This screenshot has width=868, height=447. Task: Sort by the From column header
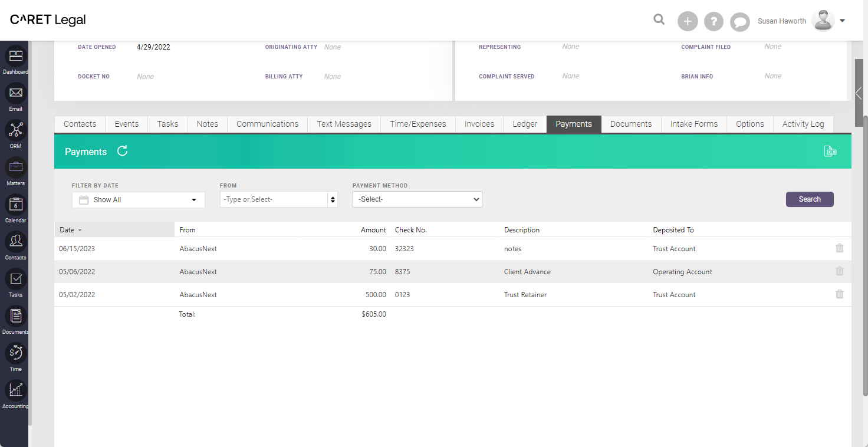click(188, 230)
